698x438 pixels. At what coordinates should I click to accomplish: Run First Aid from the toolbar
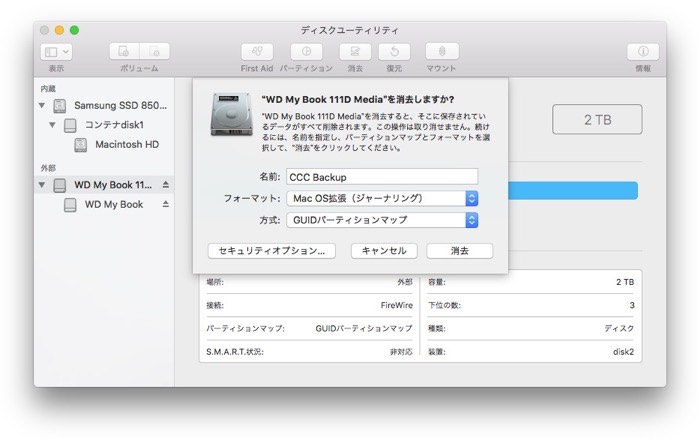click(x=257, y=52)
